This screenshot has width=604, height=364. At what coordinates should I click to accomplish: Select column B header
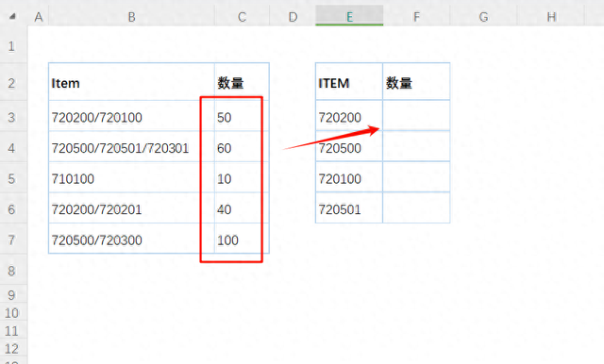131,17
